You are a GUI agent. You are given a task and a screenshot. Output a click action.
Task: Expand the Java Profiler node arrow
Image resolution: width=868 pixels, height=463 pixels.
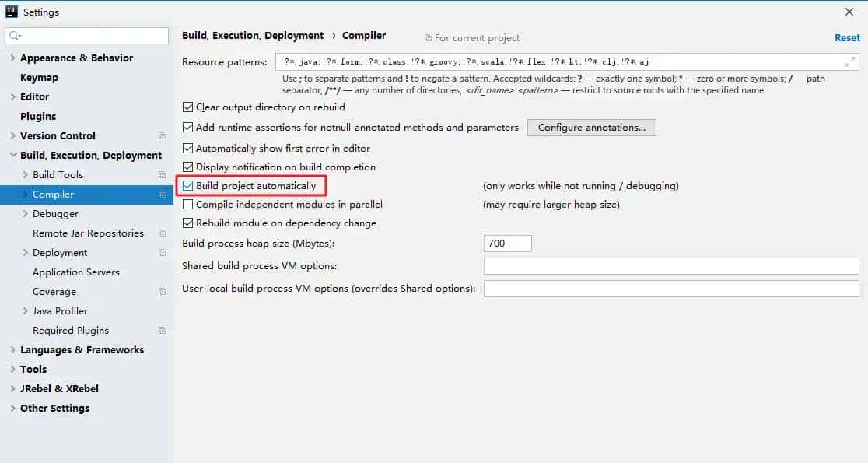pos(25,310)
